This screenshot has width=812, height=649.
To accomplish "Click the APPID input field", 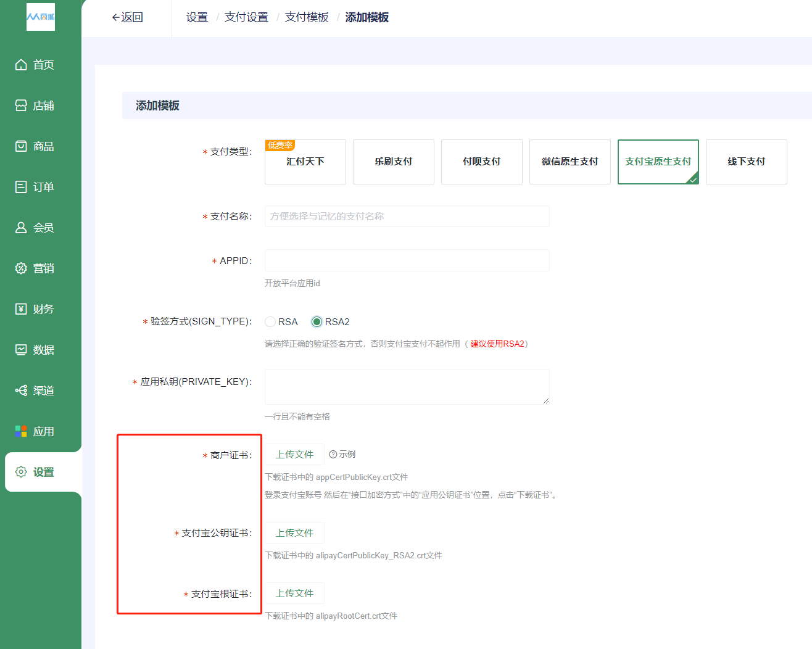I will pos(407,260).
